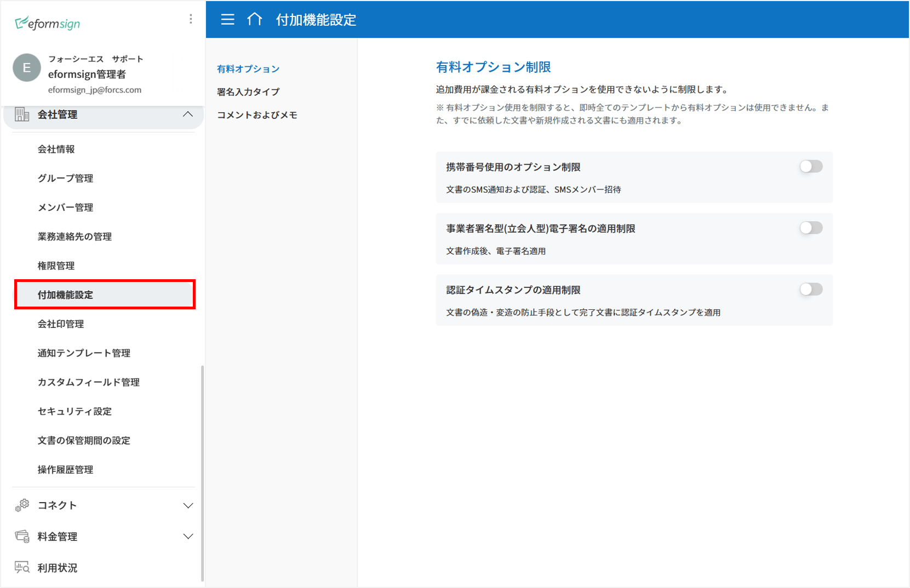
Task: Toggle 事業者署名型電子署名の適用制限 switch
Action: [811, 228]
